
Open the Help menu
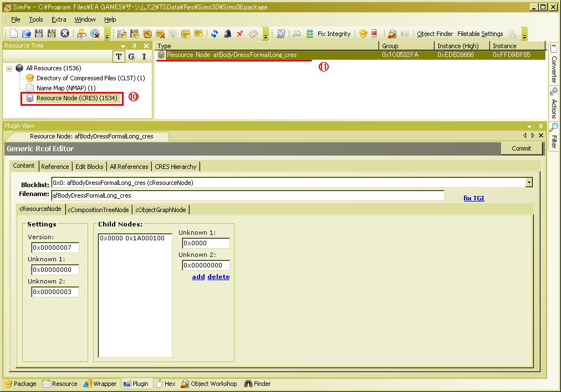pos(110,19)
